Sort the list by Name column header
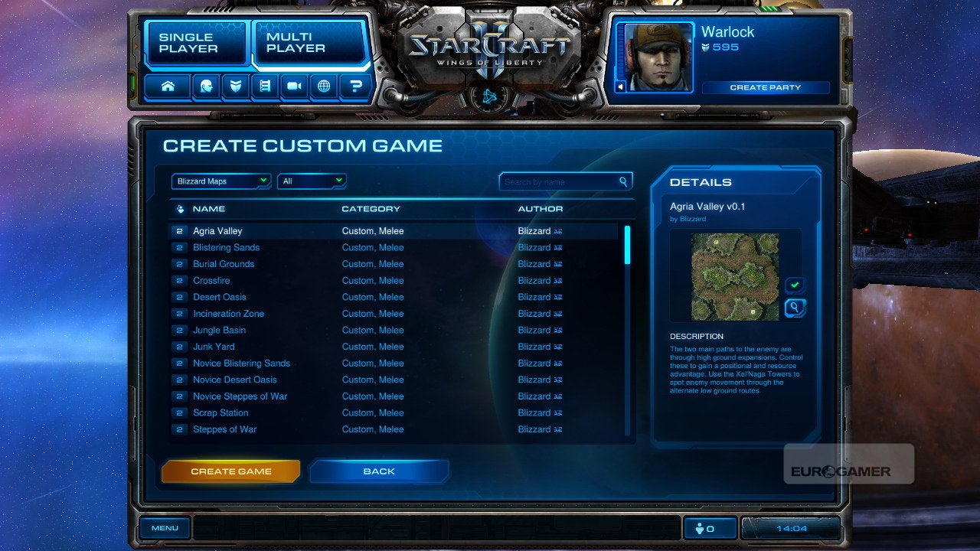Viewport: 980px width, 551px height. pos(208,209)
